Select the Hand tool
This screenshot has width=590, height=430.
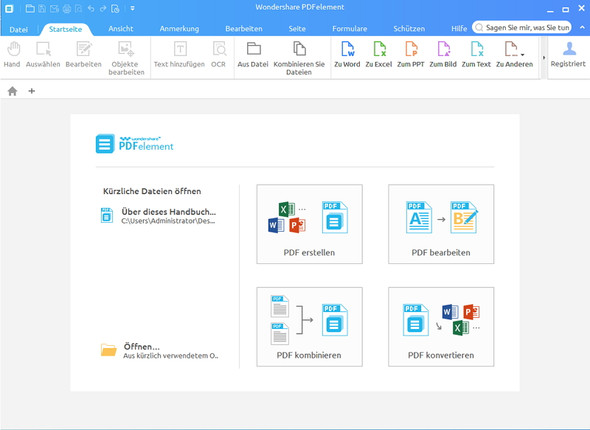click(12, 55)
